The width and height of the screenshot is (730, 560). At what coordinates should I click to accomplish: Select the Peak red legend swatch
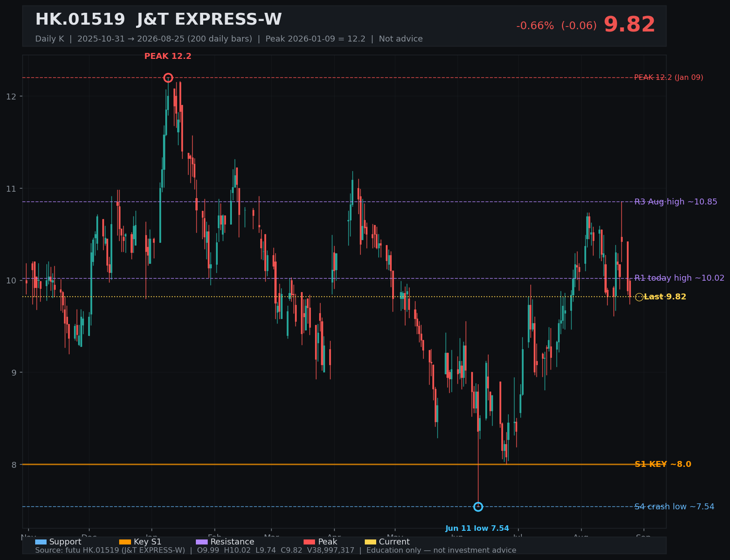tap(310, 542)
